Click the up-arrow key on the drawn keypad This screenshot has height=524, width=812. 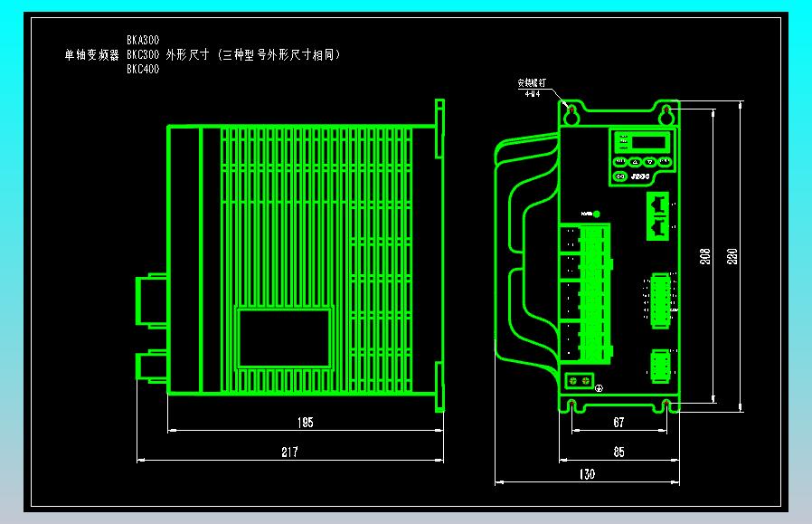(x=635, y=162)
